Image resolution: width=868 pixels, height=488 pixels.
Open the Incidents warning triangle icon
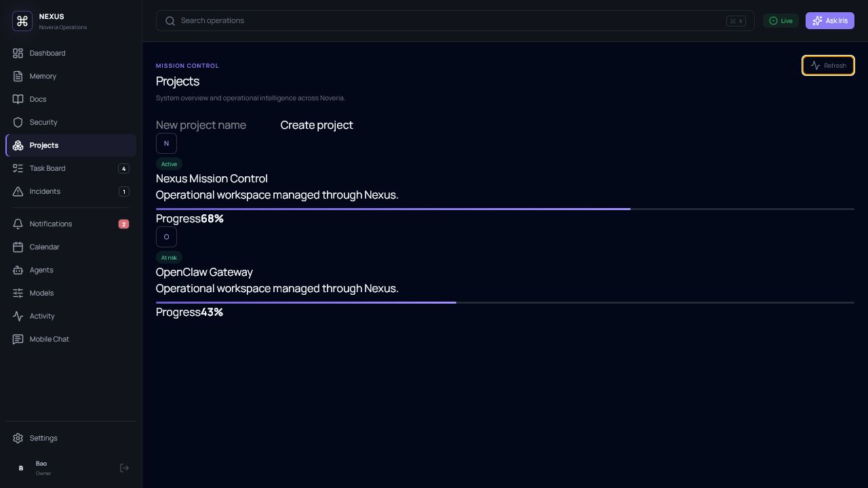pos(18,191)
